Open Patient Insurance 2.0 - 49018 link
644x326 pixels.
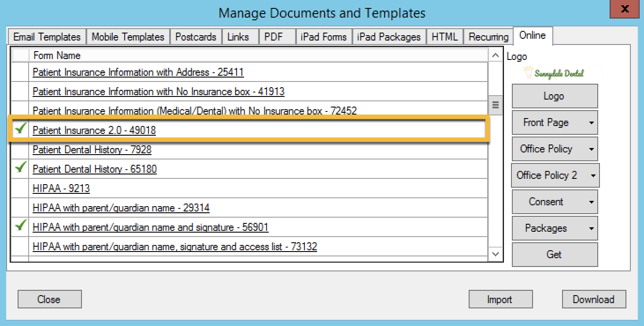pyautogui.click(x=94, y=130)
